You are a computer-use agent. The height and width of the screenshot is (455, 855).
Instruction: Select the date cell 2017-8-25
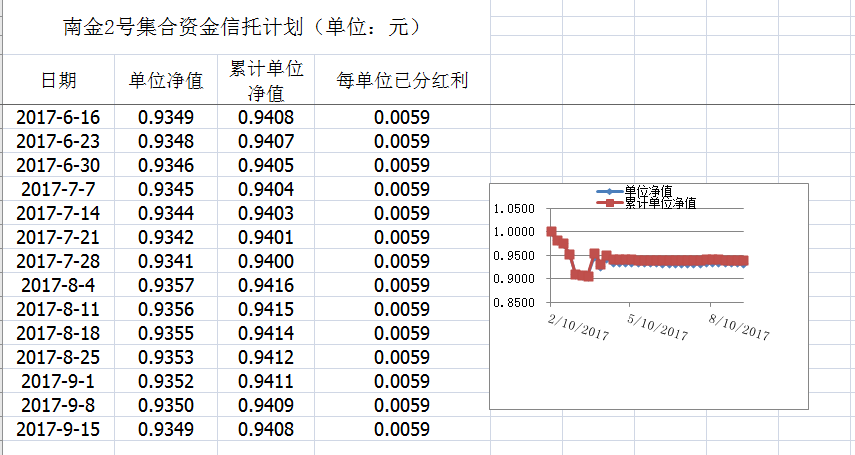click(x=59, y=358)
